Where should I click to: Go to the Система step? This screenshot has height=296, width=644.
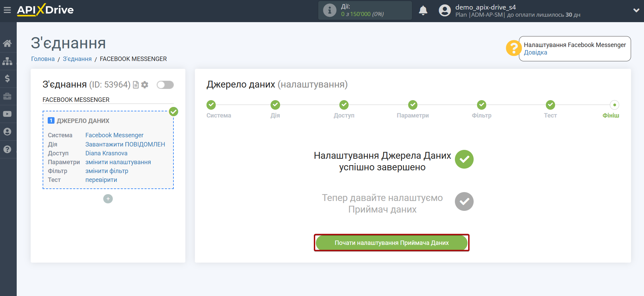tap(211, 105)
